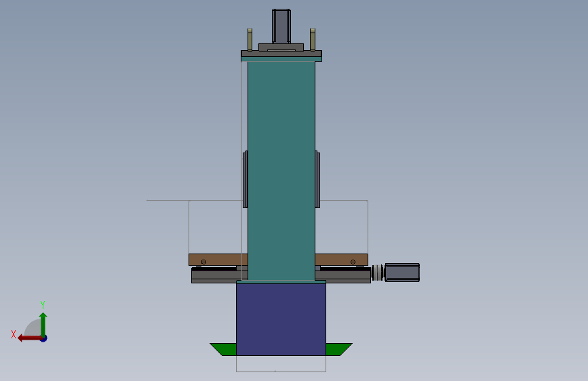Pick the shaft coupling beside the motor
This screenshot has height=381, width=588.
coord(378,273)
